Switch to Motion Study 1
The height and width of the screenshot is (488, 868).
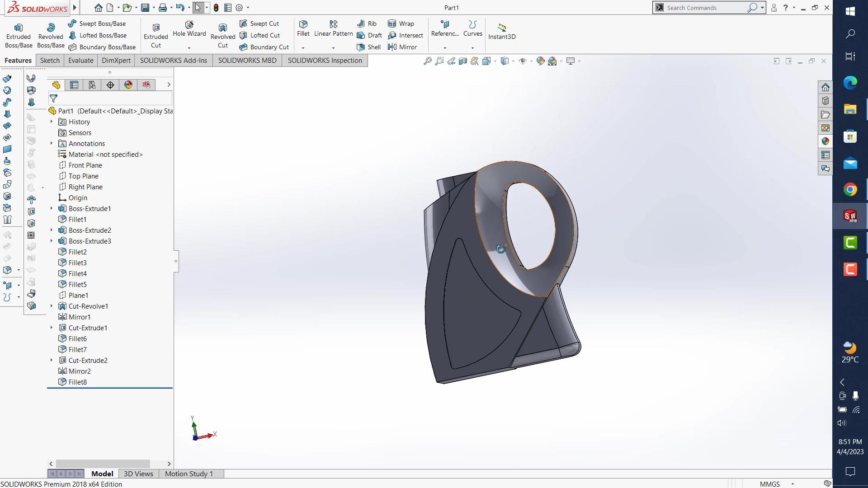[189, 474]
